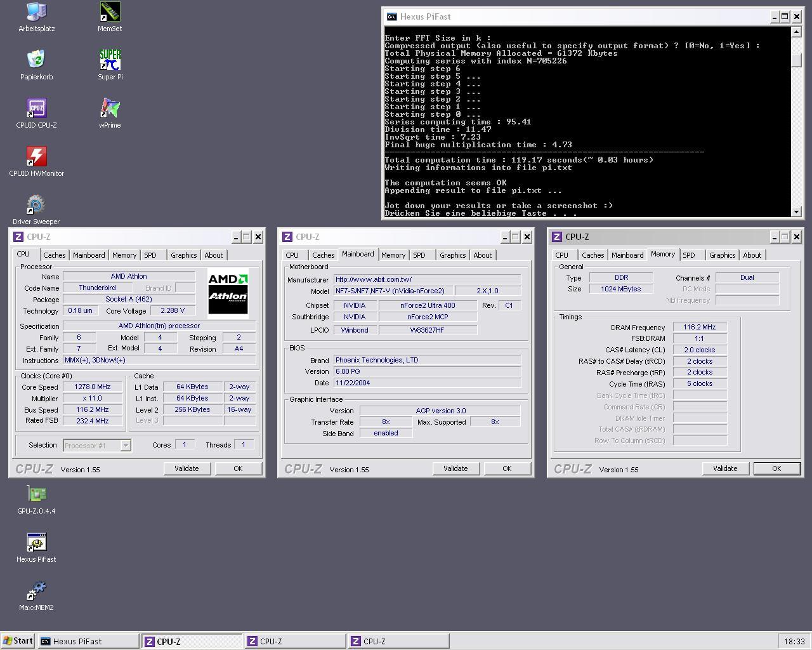Select Graphics tab in middle CPU-Z window
The image size is (812, 650).
pyautogui.click(x=453, y=255)
